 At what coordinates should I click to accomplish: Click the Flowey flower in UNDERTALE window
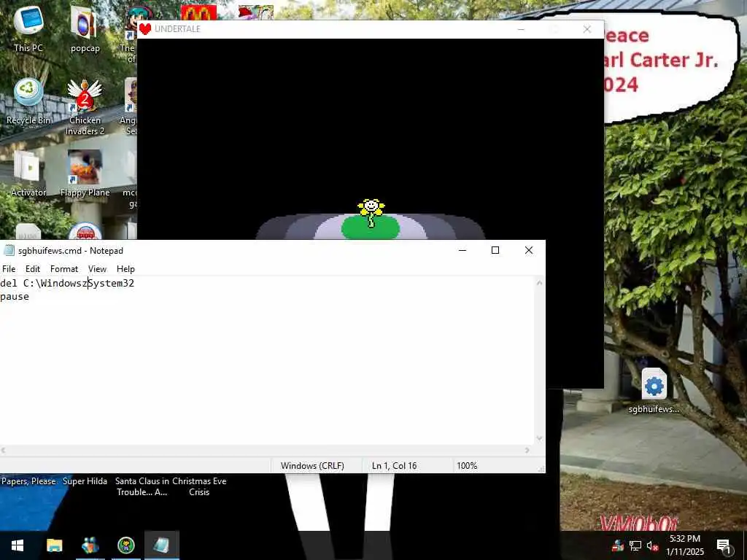(371, 212)
